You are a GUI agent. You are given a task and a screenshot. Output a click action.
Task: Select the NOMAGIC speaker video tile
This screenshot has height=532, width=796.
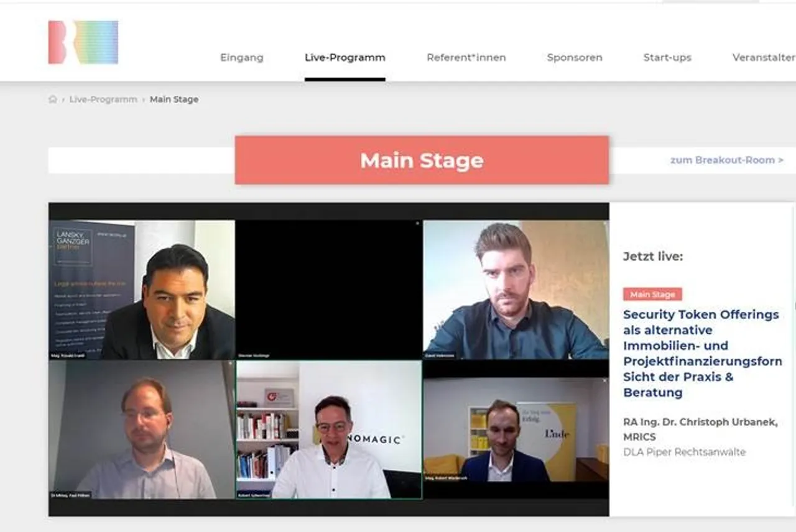point(329,430)
